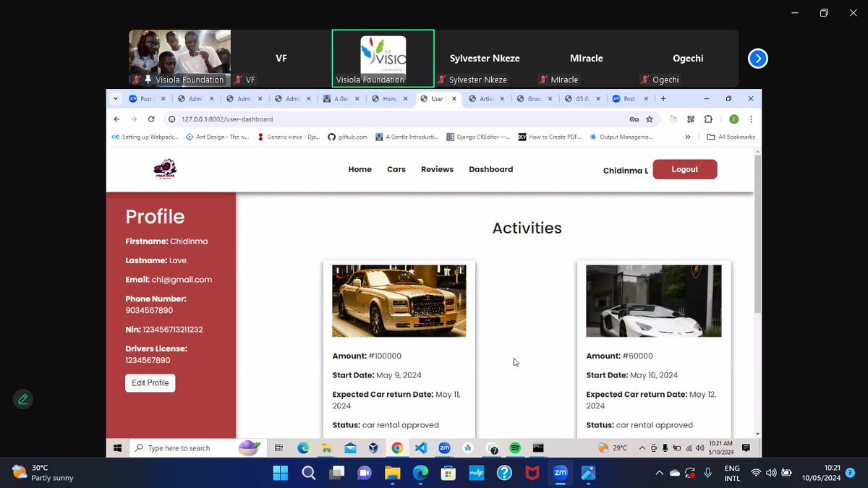
Task: Click the white Lamborghini car image
Action: pyautogui.click(x=653, y=301)
